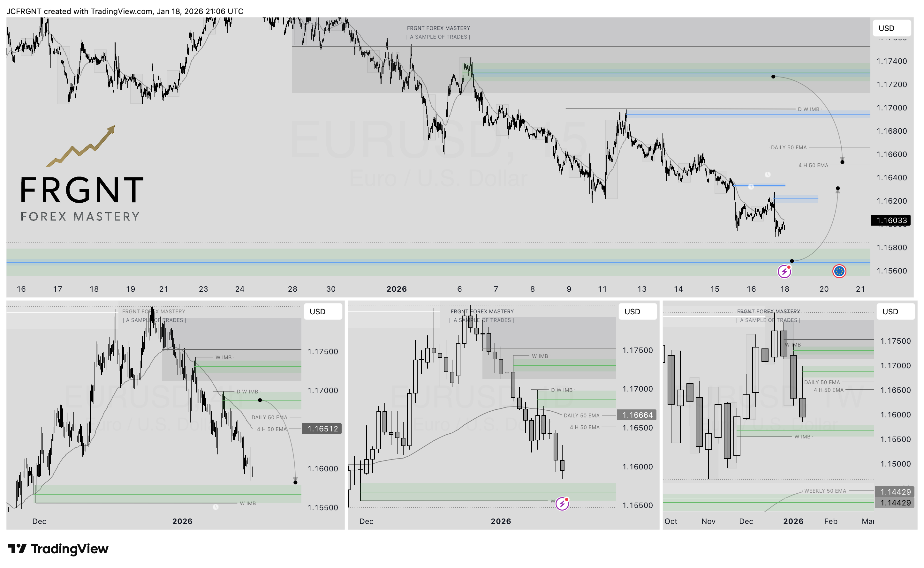Image resolution: width=924 pixels, height=568 pixels.
Task: Click the upper 'W IMB' label in the 4H chart
Action: pyautogui.click(x=223, y=358)
